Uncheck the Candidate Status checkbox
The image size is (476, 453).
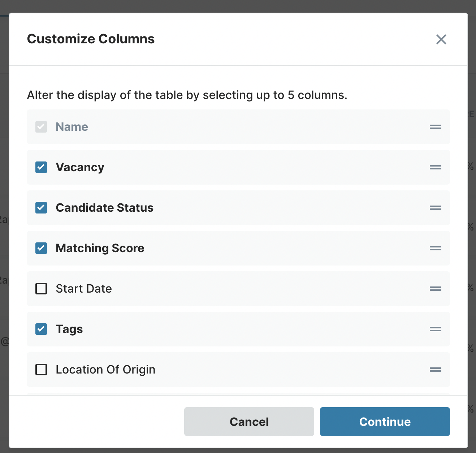pyautogui.click(x=41, y=208)
